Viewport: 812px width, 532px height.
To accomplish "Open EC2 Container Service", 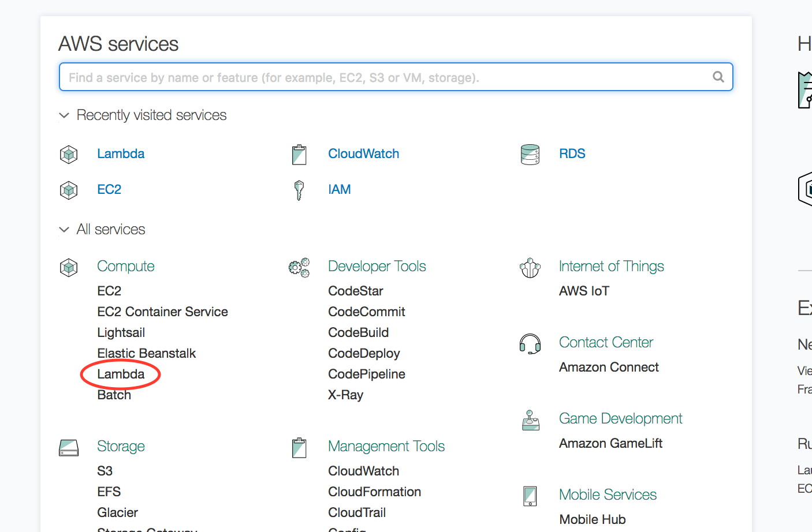I will click(x=162, y=312).
